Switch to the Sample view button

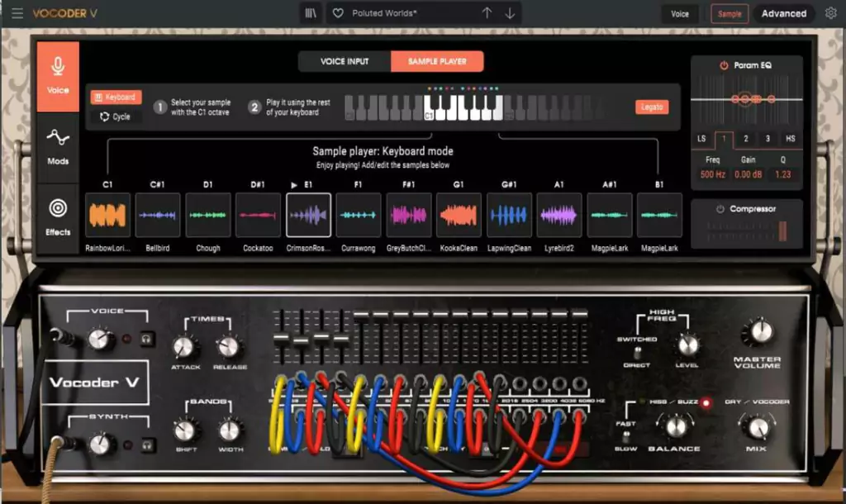(730, 14)
